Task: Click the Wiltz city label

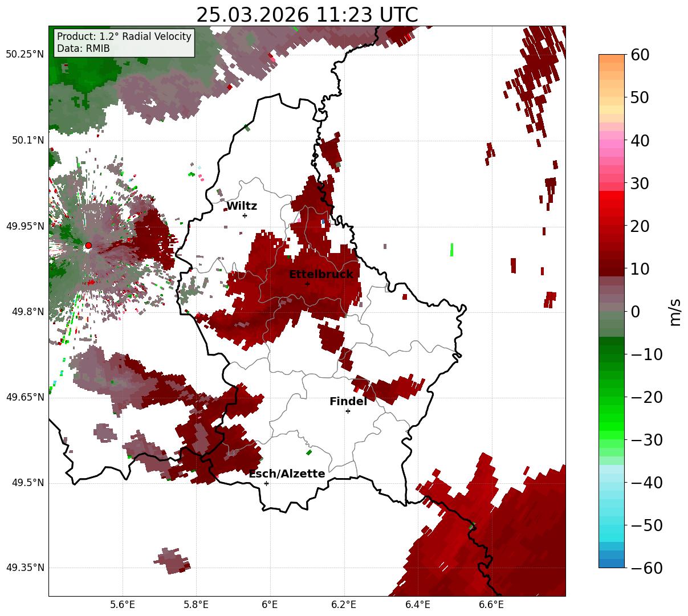Action: click(x=242, y=206)
